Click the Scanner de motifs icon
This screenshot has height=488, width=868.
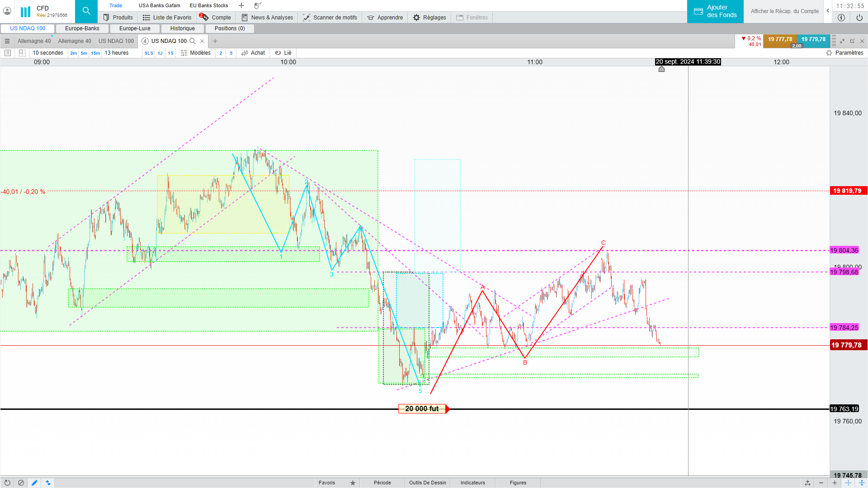307,18
